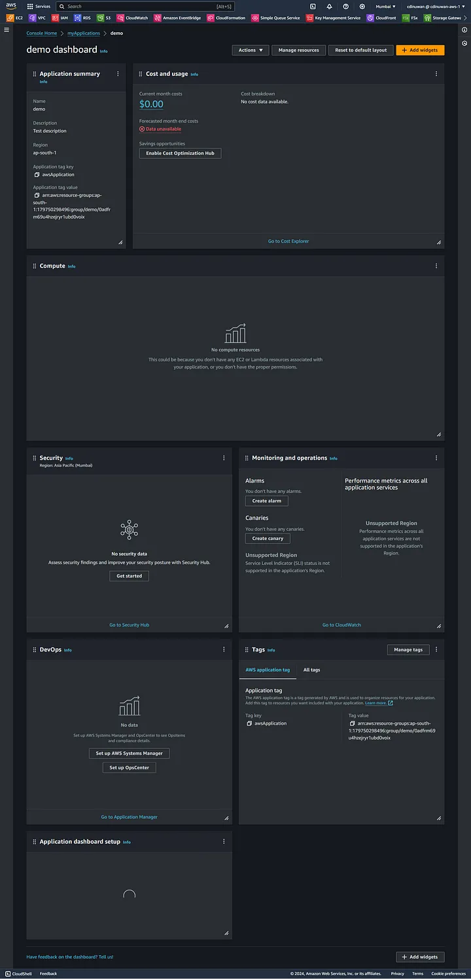Open the CloudWatch favorites shortcut
This screenshot has width=471, height=980.
(133, 18)
